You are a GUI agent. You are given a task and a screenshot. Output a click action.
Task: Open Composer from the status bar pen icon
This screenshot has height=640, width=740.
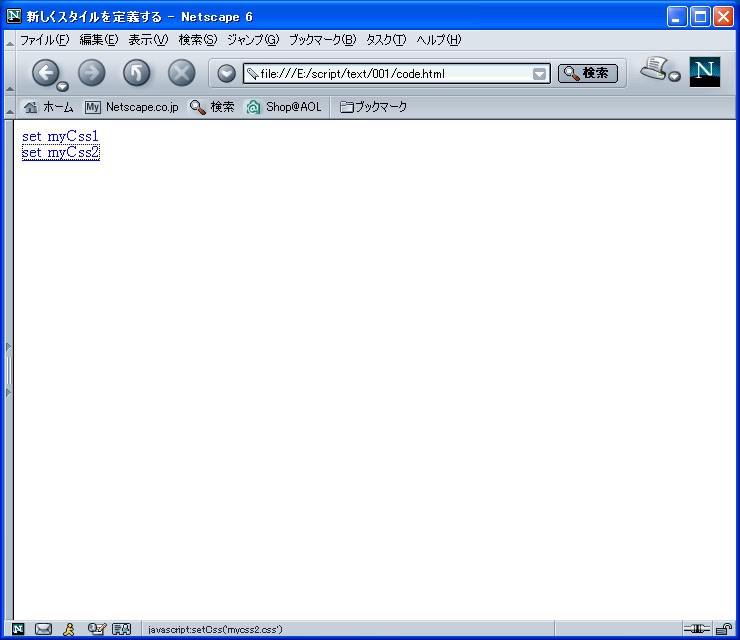pos(97,629)
